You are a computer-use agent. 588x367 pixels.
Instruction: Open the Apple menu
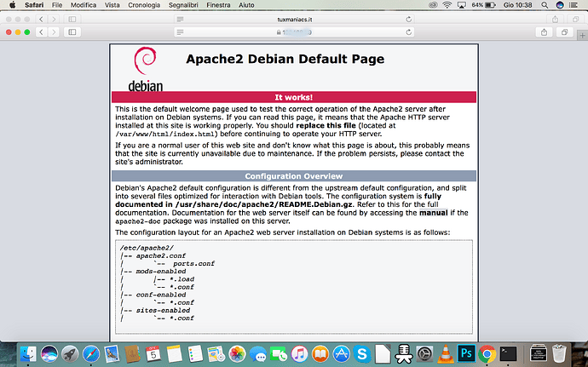pos(13,5)
